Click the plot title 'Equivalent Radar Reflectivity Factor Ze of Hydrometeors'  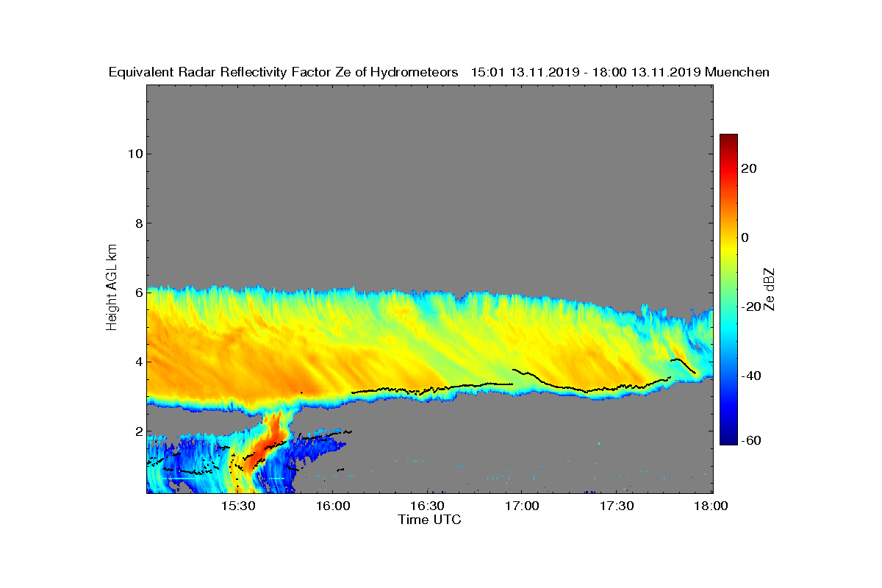click(x=284, y=72)
